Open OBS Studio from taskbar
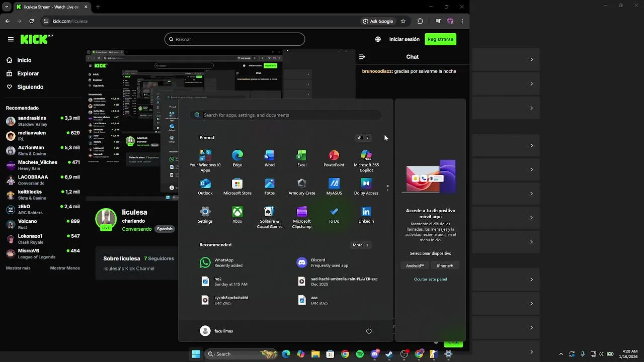Screen dimensions: 644x362 (x=404, y=354)
